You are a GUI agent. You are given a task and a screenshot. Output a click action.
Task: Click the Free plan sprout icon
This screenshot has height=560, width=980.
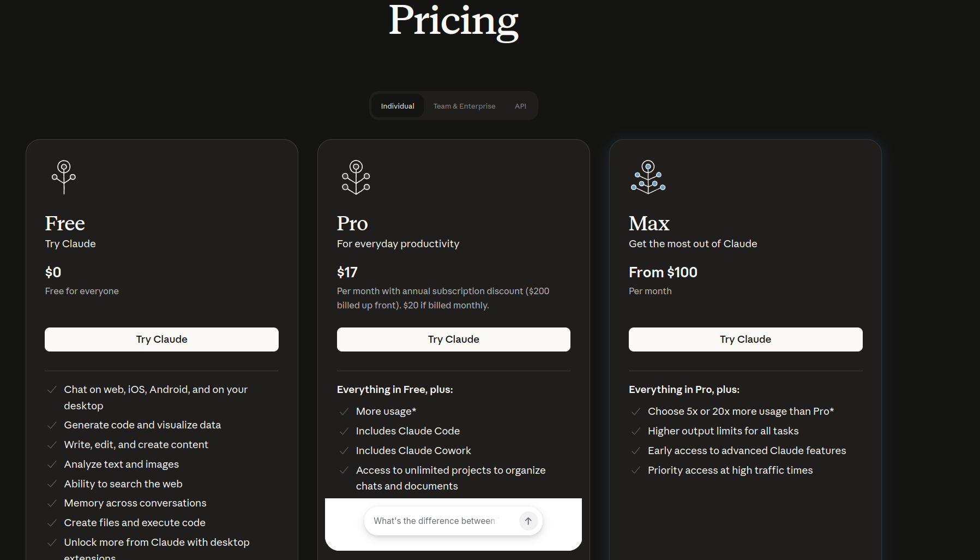point(64,177)
